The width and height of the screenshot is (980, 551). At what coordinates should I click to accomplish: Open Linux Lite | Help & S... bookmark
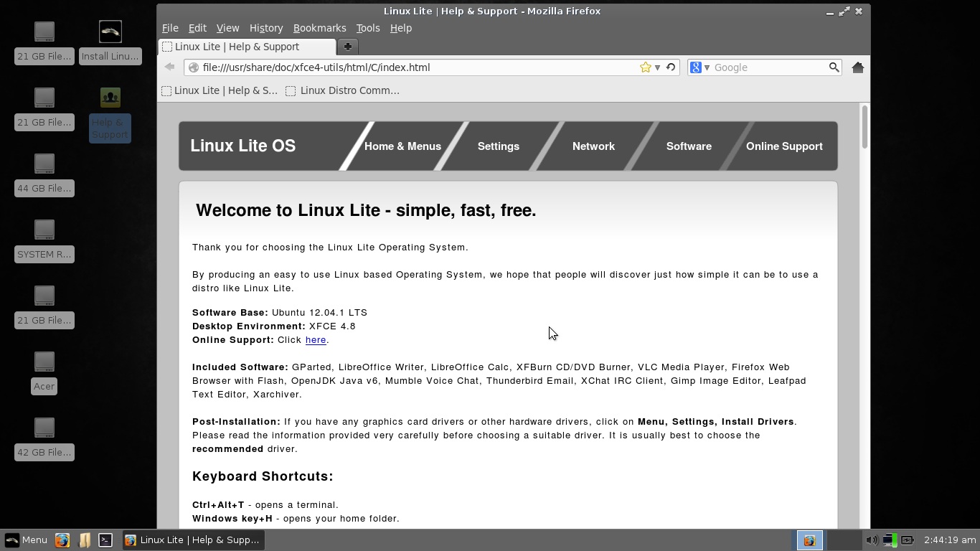tap(220, 90)
